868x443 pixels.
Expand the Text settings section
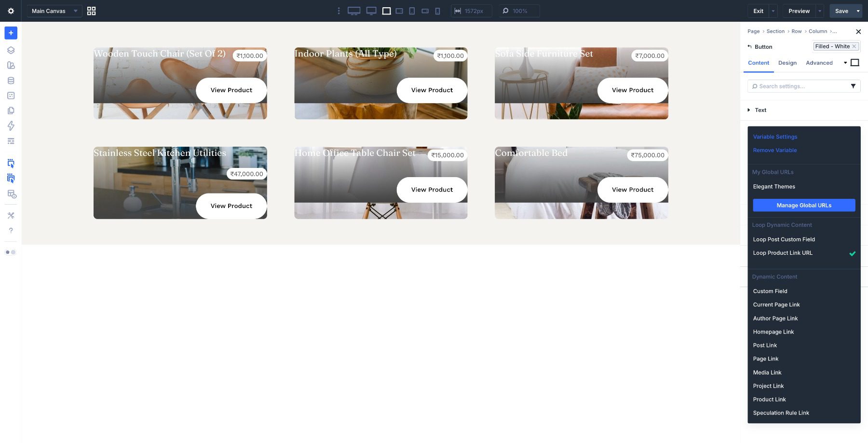(760, 110)
